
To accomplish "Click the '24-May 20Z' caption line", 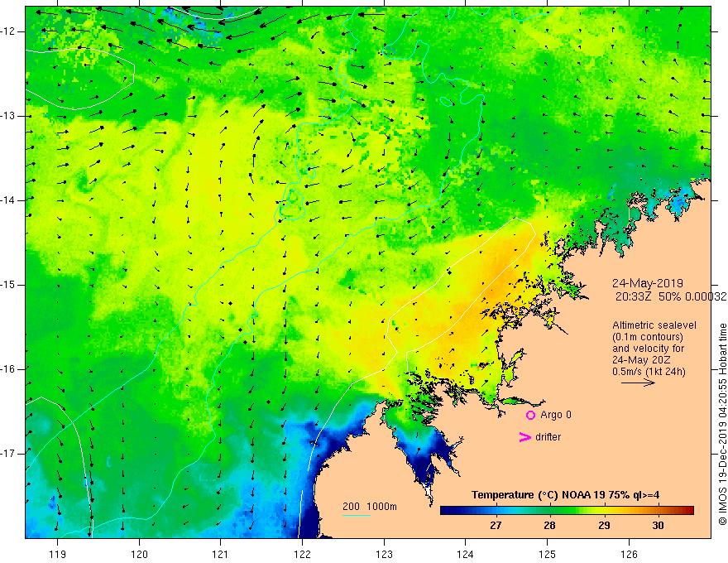I will click(641, 360).
